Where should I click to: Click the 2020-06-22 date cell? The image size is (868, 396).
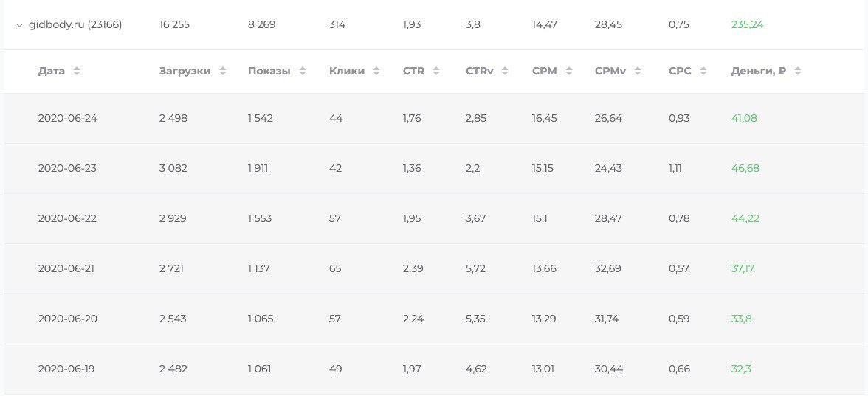tap(68, 218)
